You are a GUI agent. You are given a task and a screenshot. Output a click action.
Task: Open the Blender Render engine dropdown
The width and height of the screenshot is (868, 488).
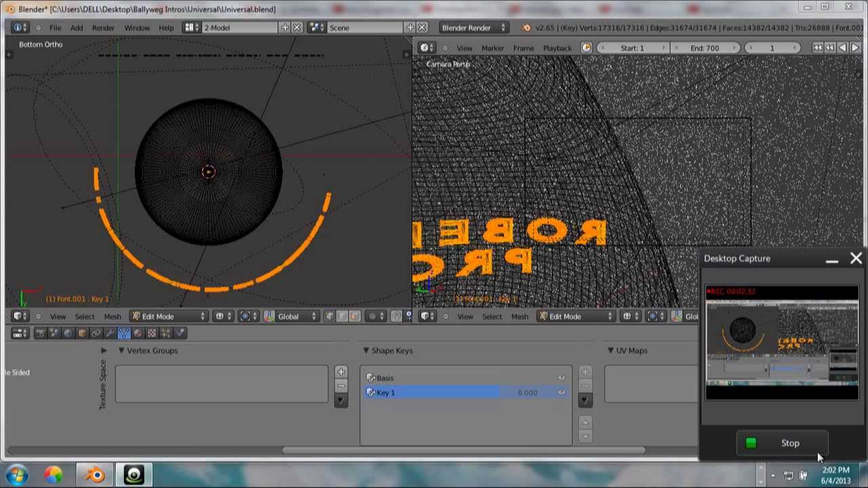click(473, 28)
